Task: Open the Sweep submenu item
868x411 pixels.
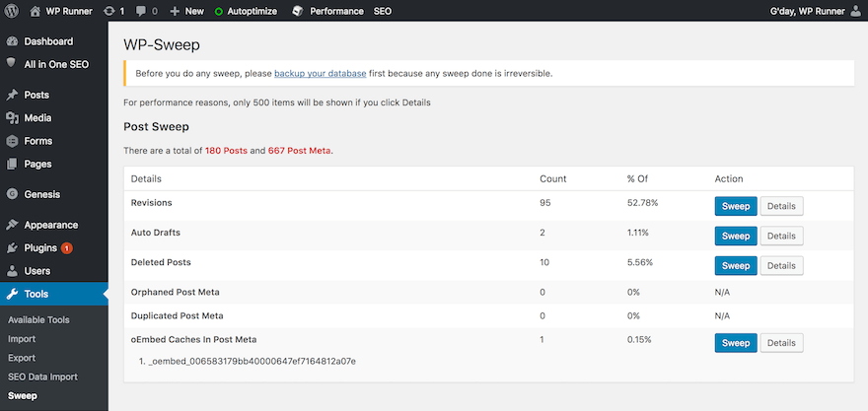Action: pos(23,396)
